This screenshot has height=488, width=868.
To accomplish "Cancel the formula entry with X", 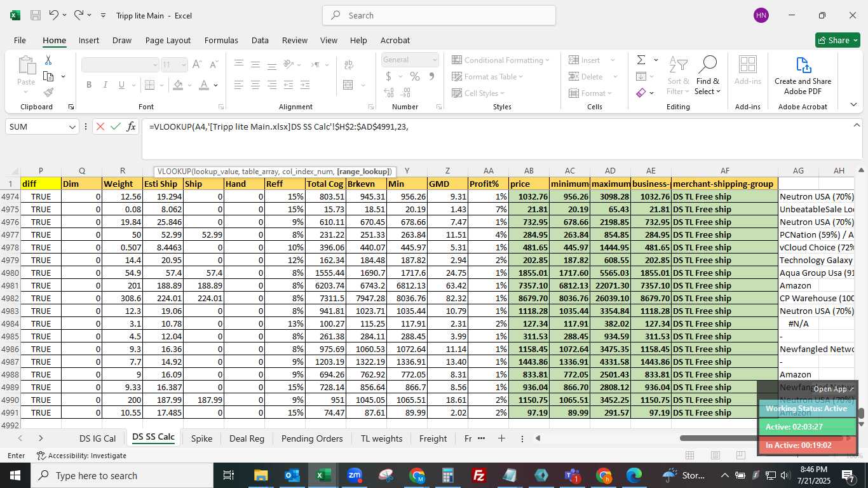I will (x=100, y=126).
